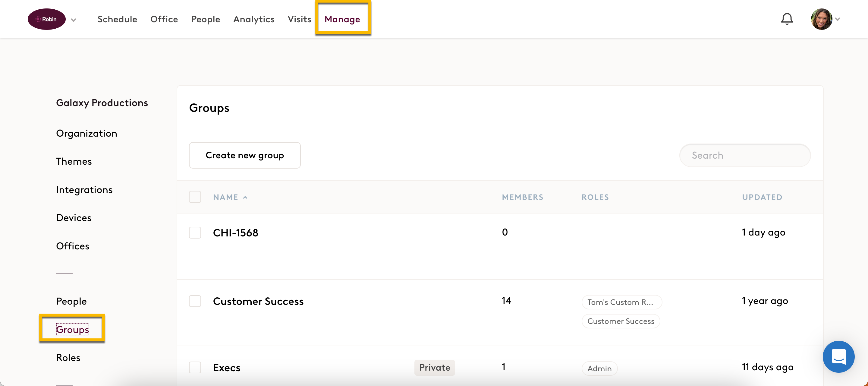
Task: Open Roles in the sidebar
Action: [68, 358]
